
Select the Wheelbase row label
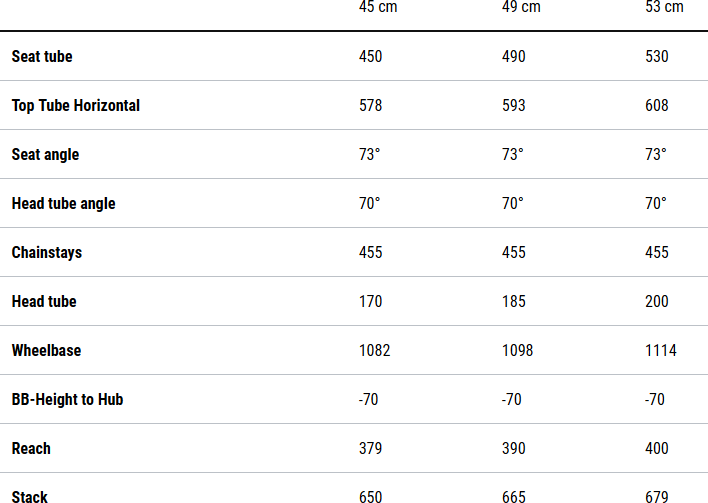click(46, 351)
